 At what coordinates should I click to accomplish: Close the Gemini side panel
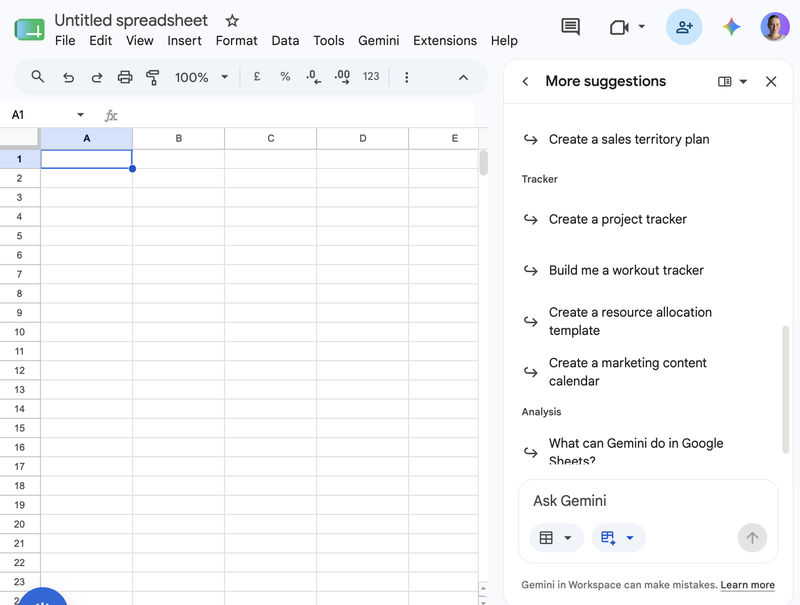[x=770, y=81]
